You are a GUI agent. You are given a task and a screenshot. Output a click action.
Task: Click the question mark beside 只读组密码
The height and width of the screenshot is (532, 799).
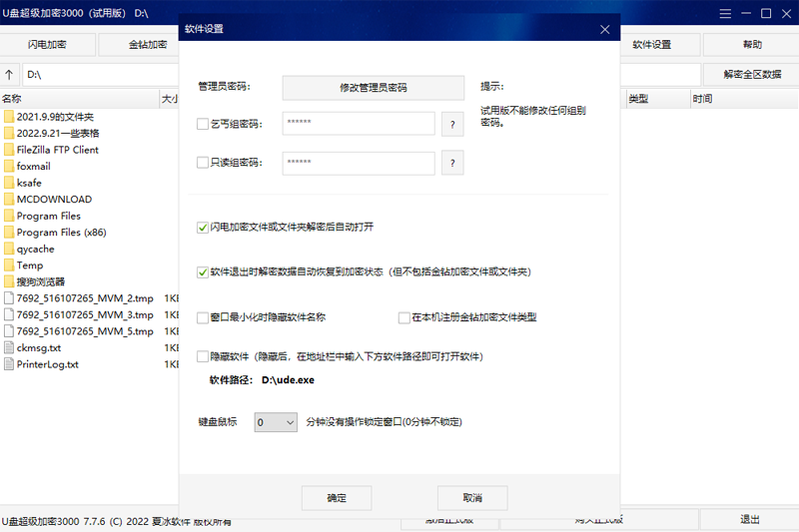pos(452,163)
